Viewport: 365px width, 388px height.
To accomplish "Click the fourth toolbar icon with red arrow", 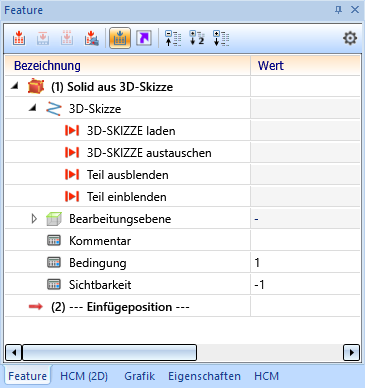I will click(x=91, y=38).
